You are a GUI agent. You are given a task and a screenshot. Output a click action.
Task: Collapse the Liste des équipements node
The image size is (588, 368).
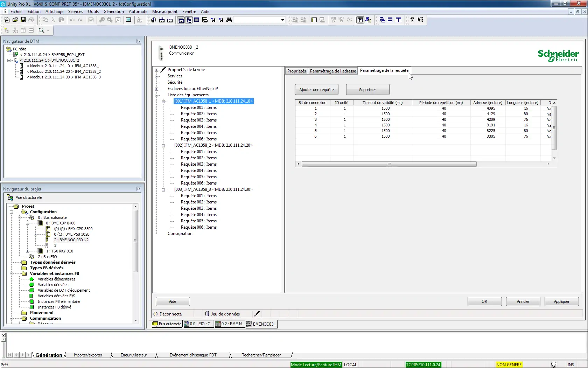point(157,95)
